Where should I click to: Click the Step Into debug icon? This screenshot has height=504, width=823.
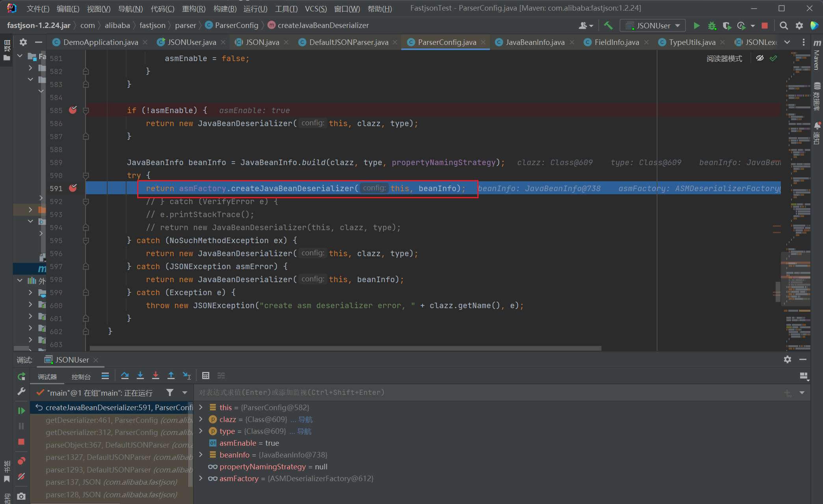(140, 376)
